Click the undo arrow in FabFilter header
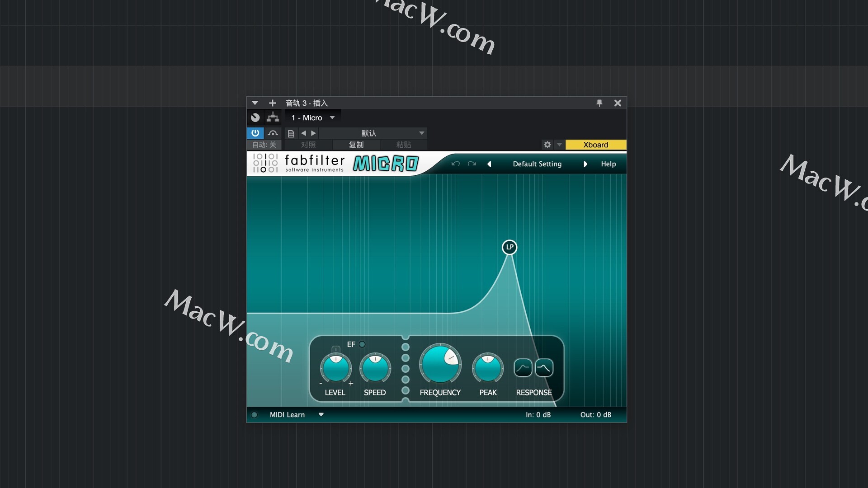The image size is (868, 488). coord(455,164)
